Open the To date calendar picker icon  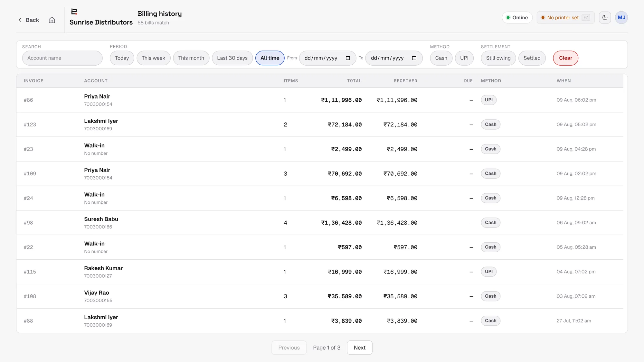click(414, 58)
